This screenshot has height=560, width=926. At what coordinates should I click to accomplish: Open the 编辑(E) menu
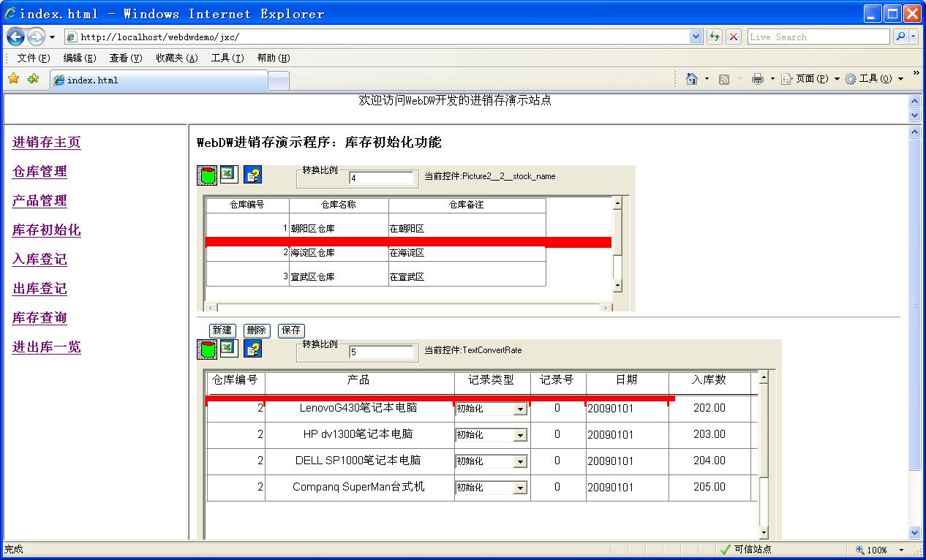80,58
